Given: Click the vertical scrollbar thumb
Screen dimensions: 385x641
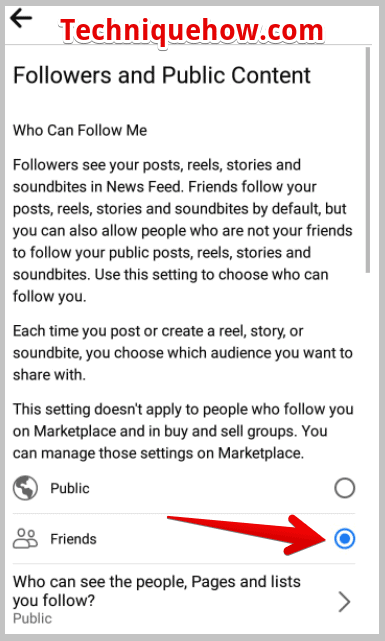Looking at the screenshot, I should pyautogui.click(x=368, y=160).
